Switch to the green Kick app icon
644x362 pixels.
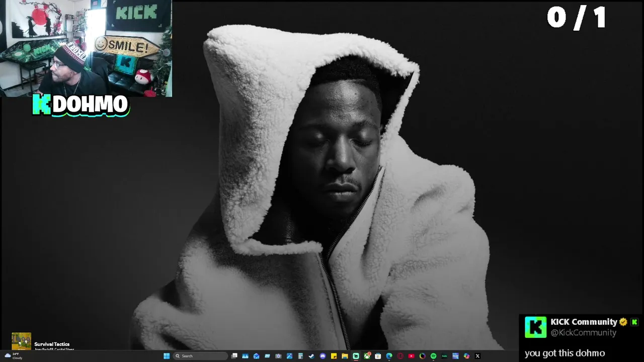tap(356, 356)
